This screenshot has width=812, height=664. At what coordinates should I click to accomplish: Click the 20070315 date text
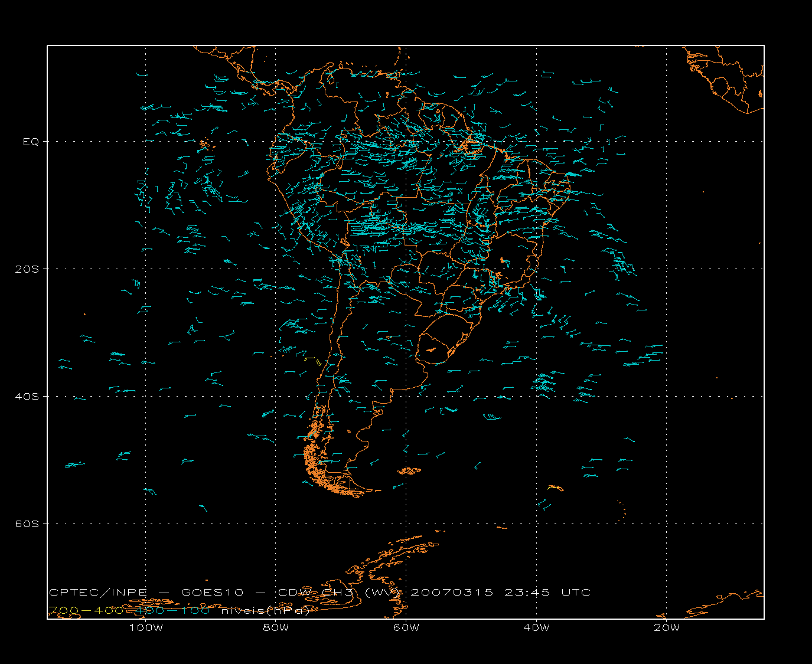452,592
